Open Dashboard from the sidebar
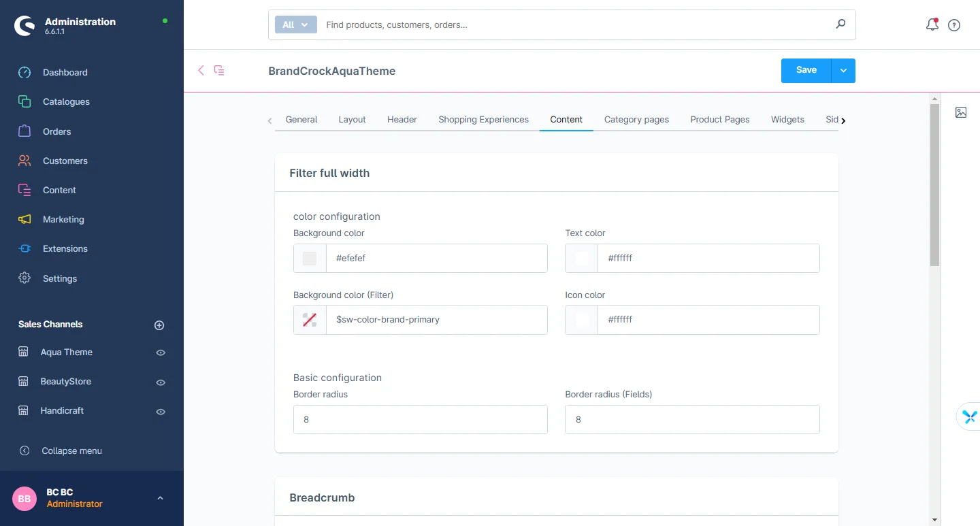 click(65, 72)
